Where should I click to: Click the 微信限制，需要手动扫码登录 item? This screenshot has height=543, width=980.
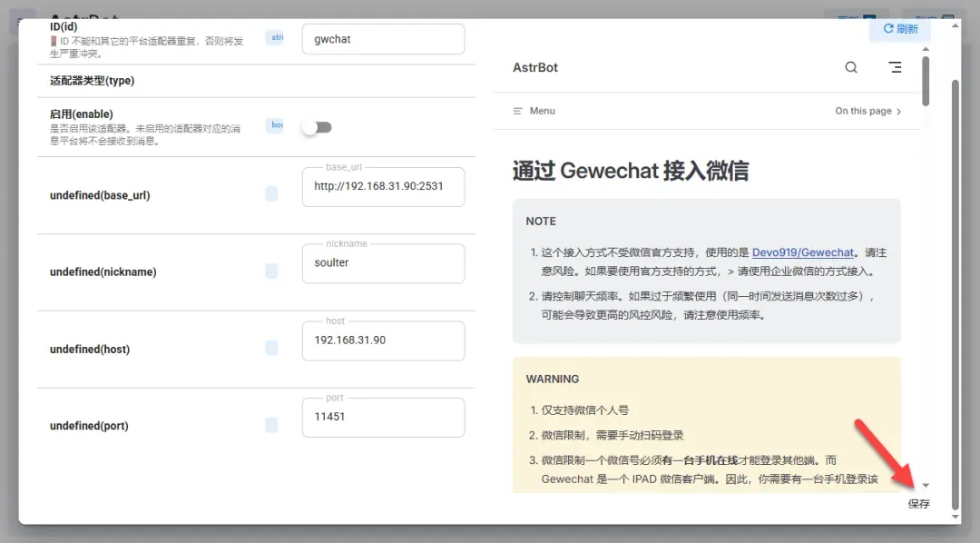tap(612, 436)
